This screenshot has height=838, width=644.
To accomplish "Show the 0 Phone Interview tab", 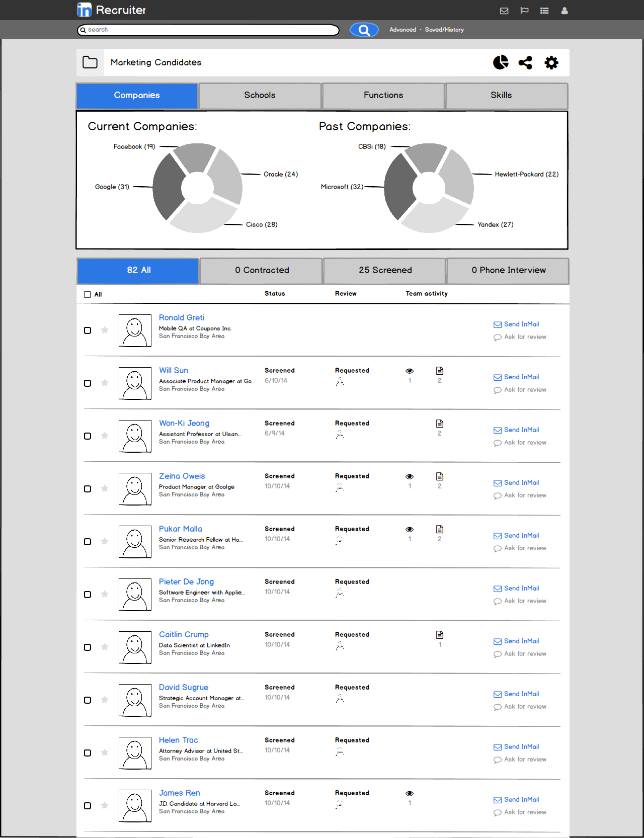I will pos(508,271).
